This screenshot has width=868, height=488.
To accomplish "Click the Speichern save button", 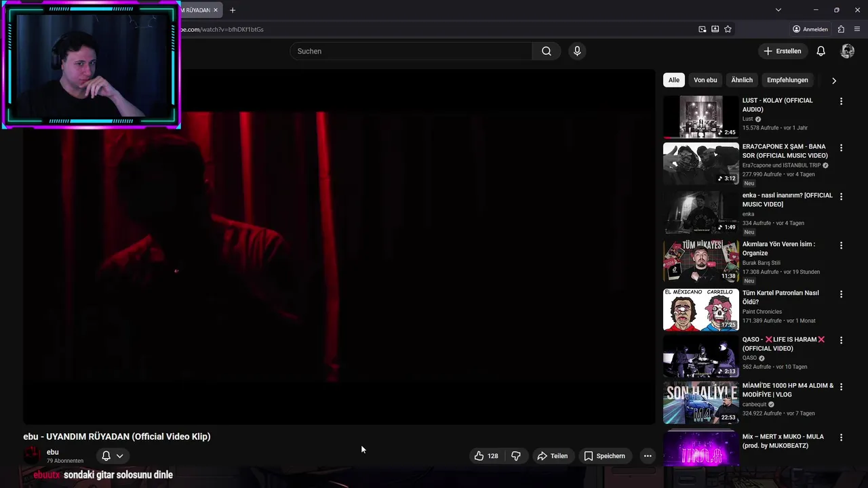I will pos(604,456).
